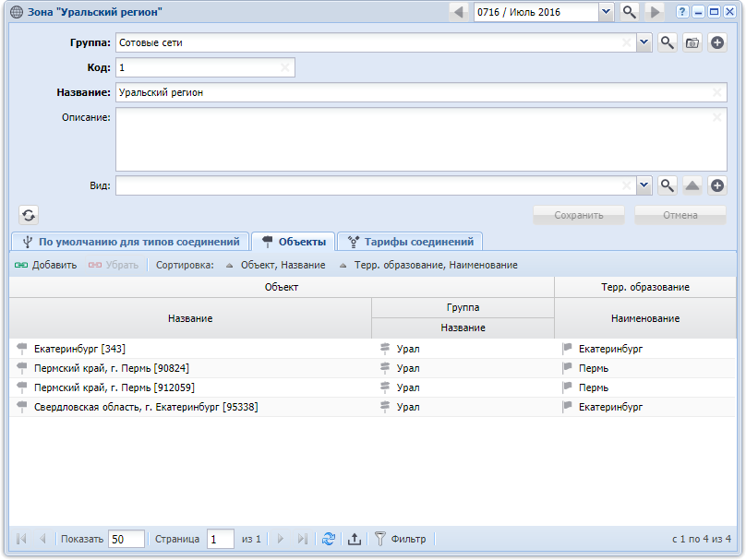Reload table with refresh icon
Image resolution: width=746 pixels, height=560 pixels.
(x=329, y=539)
